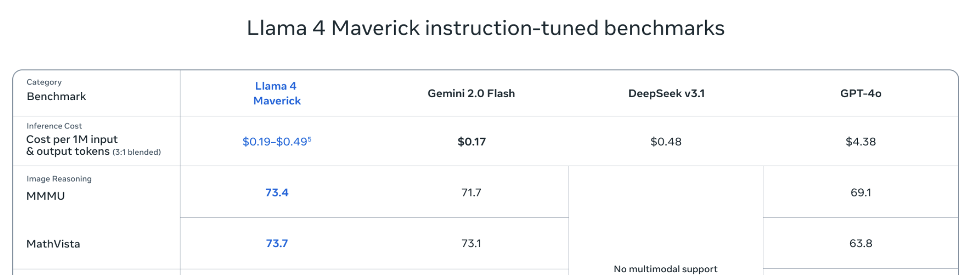Click Llama's 73.7 MathVista score
980x275 pixels.
pyautogui.click(x=277, y=244)
